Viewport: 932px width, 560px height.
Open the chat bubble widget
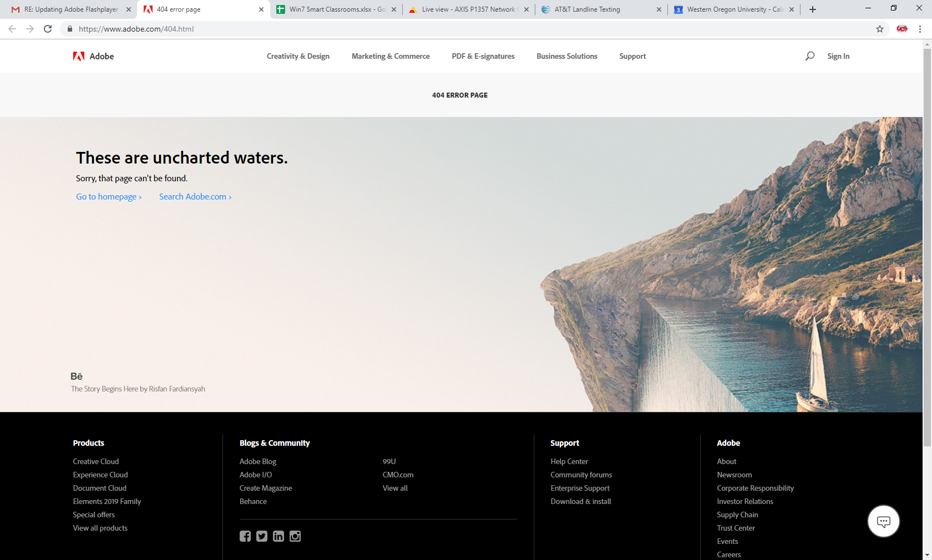pos(884,521)
